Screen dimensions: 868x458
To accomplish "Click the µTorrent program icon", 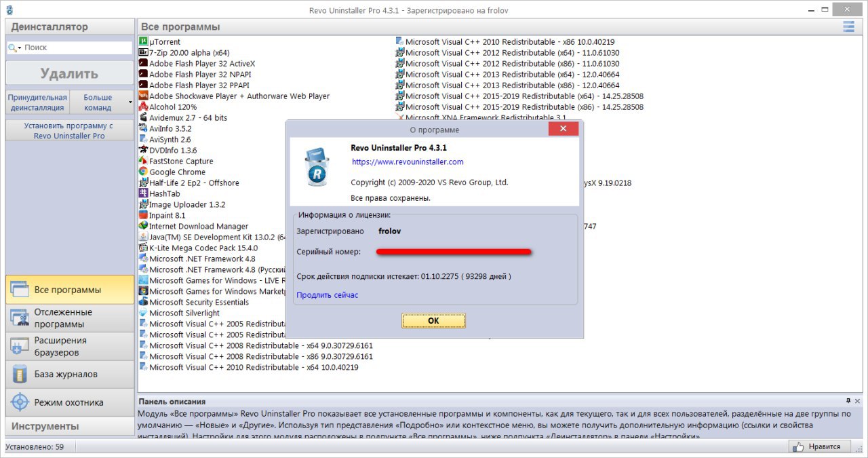I will coord(143,41).
